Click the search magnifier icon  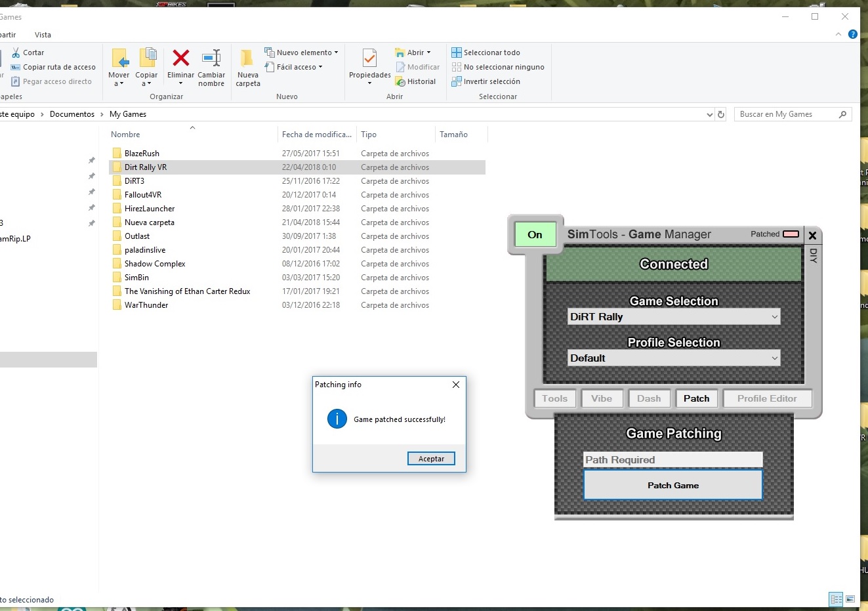(x=843, y=114)
